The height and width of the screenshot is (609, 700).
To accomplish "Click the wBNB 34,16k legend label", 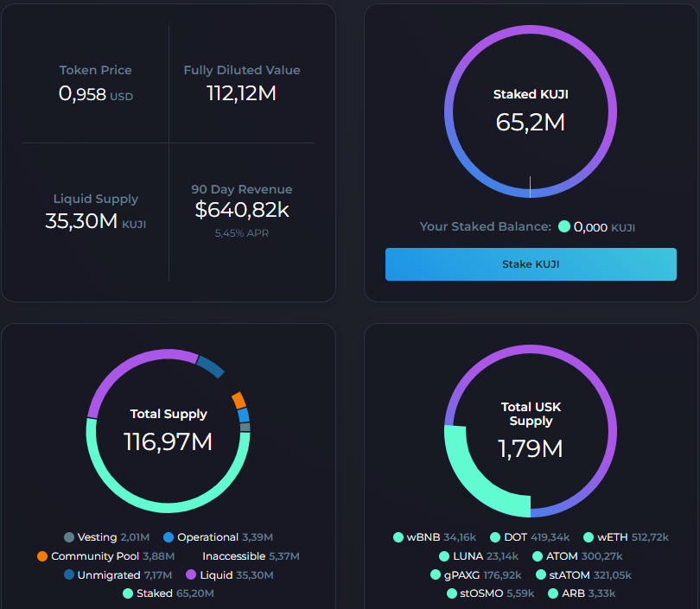I will tap(442, 537).
